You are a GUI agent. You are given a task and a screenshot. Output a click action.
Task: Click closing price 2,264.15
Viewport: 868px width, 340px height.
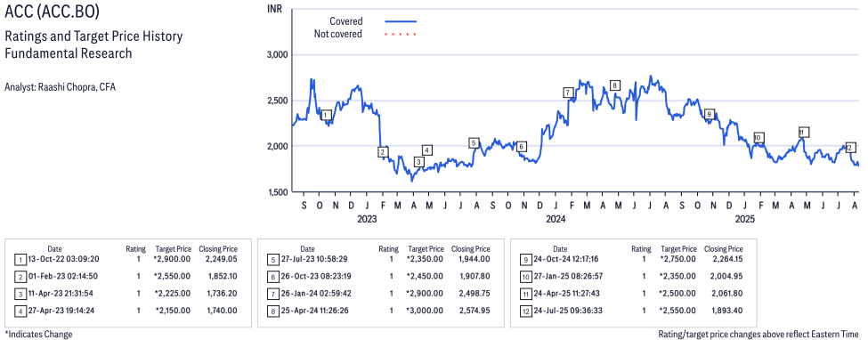coord(726,259)
